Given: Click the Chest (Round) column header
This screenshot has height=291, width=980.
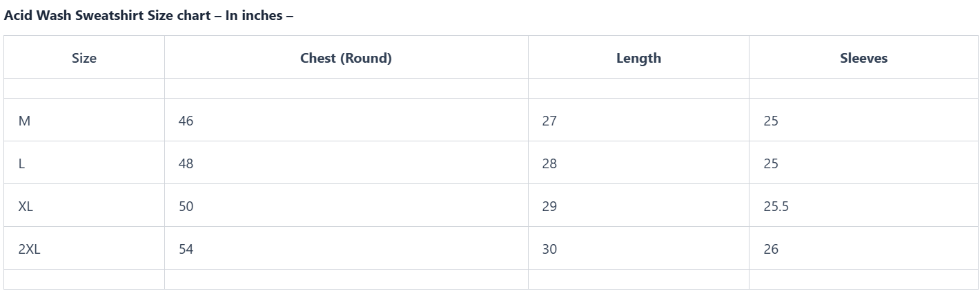Looking at the screenshot, I should coord(346,58).
